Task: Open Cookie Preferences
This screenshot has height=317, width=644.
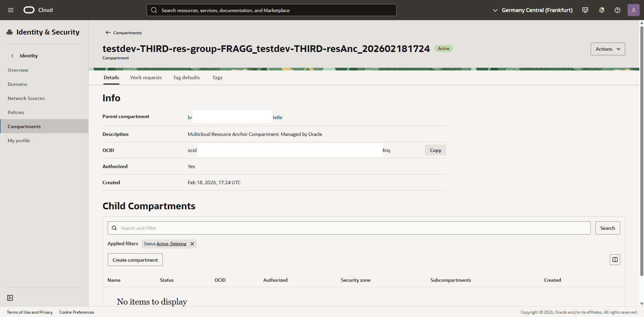Action: (x=77, y=312)
